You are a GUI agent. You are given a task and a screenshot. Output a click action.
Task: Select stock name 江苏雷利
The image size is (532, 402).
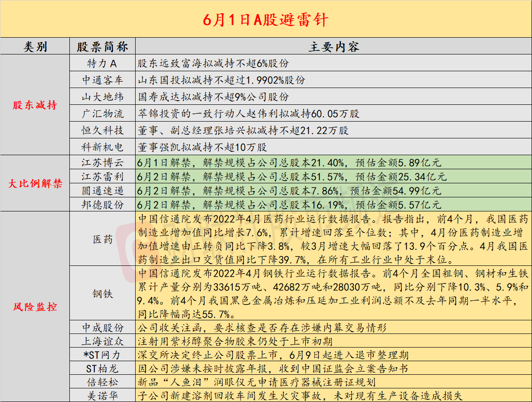point(102,176)
